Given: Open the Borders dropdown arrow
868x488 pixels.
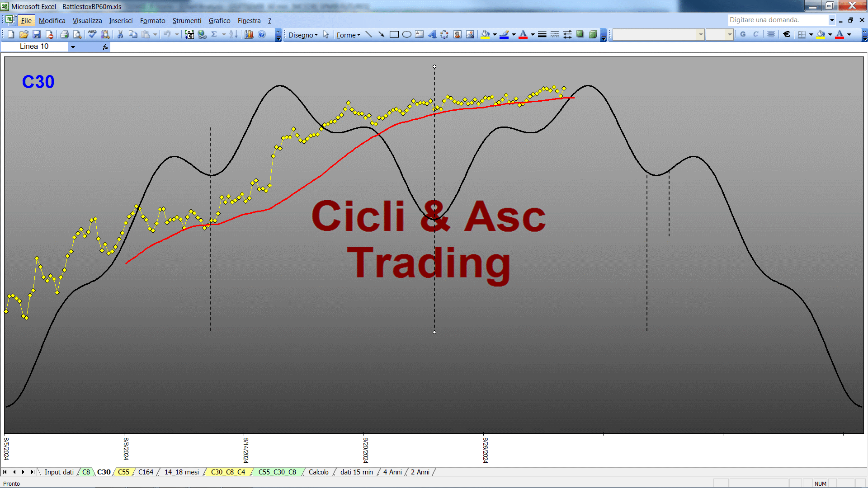Looking at the screenshot, I should pos(811,34).
